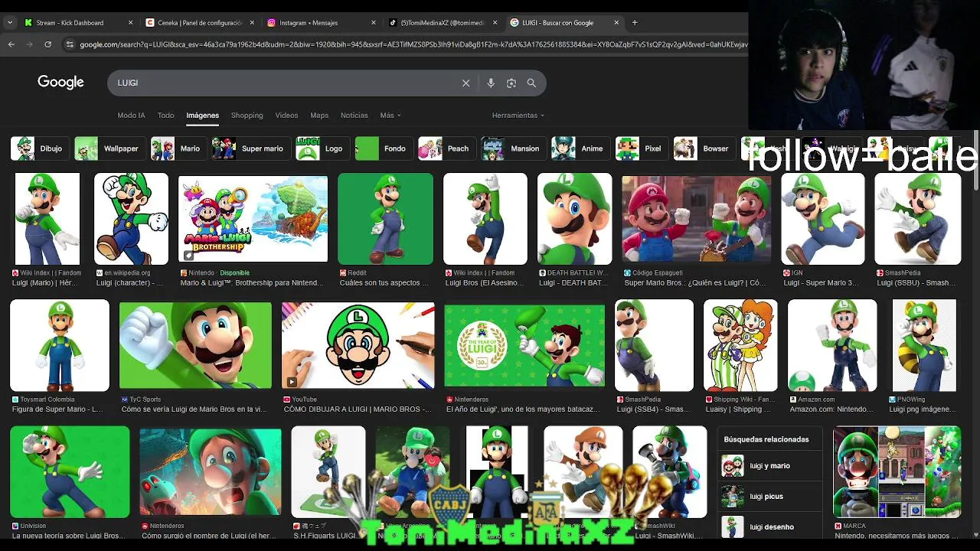This screenshot has height=551, width=980.
Task: Open the tab search dropdown arrow
Action: (x=10, y=22)
